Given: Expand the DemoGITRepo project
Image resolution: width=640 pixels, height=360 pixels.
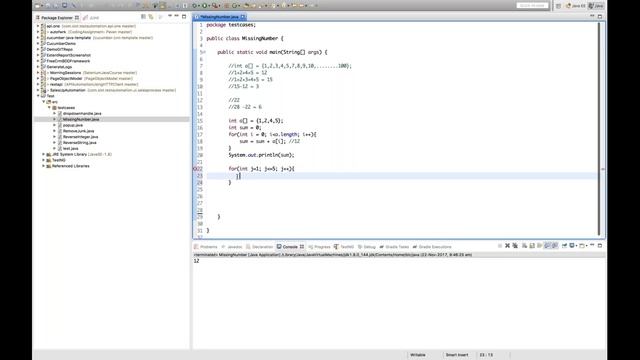Looking at the screenshot, I should (38, 49).
